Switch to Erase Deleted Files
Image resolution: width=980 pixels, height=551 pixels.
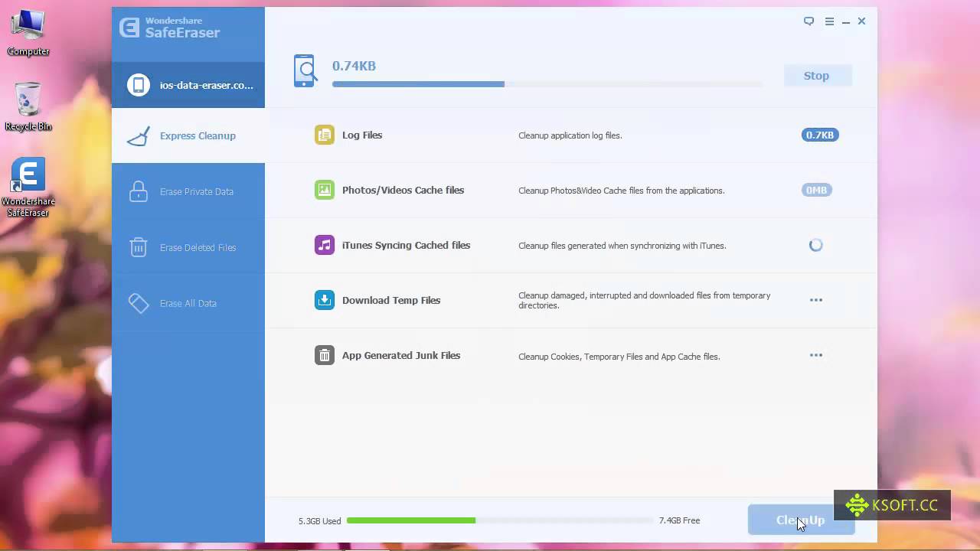pyautogui.click(x=188, y=247)
